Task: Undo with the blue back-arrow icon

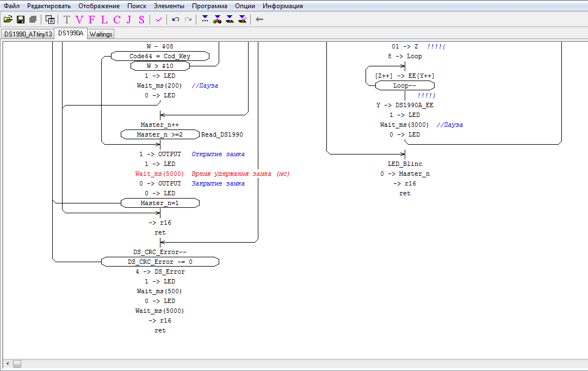Action: click(175, 20)
